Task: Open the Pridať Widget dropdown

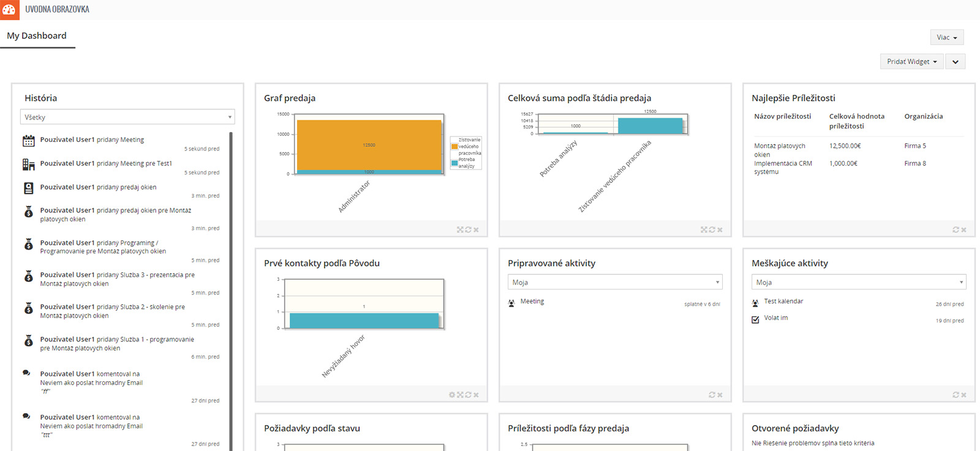Action: point(911,61)
